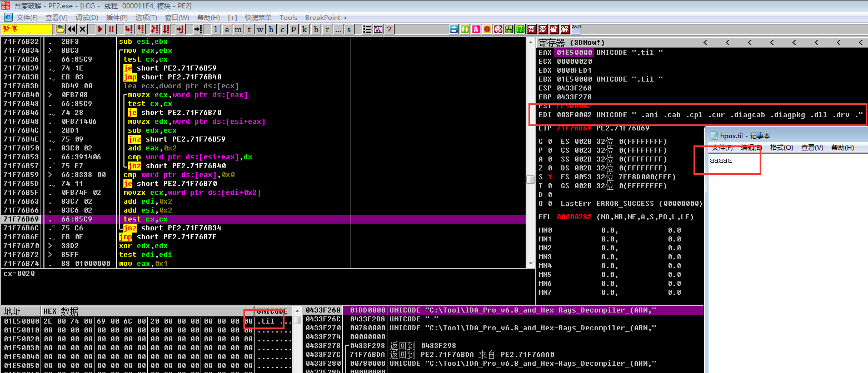Click the purple K appearance toolbar icon
Screen dimensions: 868x373
pos(378,29)
